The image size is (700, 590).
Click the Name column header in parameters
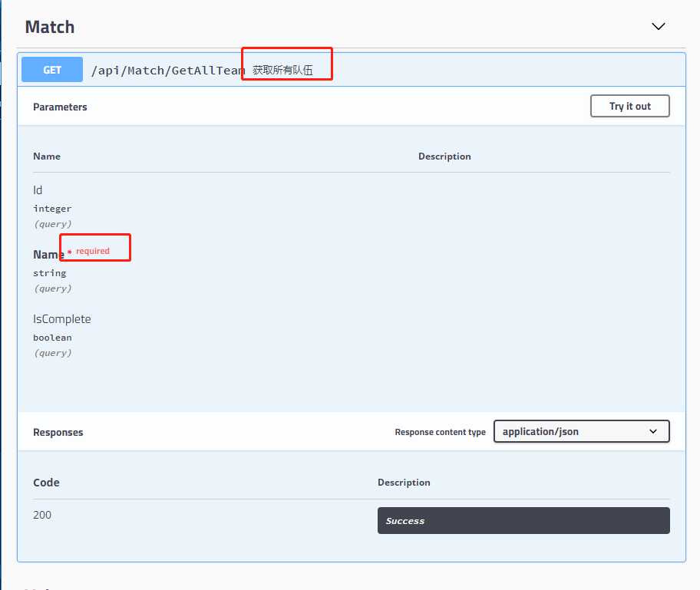(46, 157)
